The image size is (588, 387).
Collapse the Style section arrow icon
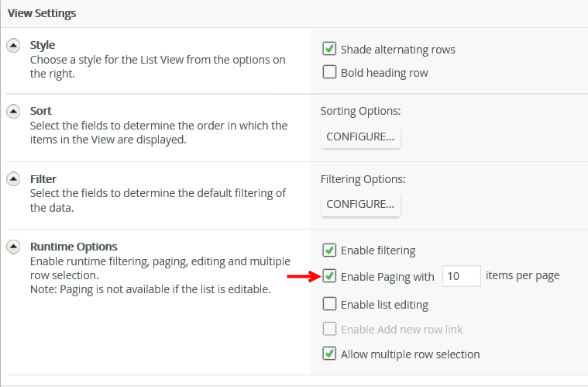tap(13, 45)
